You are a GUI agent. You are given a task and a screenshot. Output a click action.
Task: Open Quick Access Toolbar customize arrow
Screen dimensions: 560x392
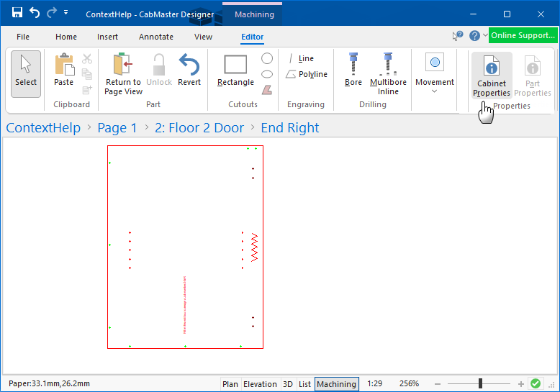[66, 13]
